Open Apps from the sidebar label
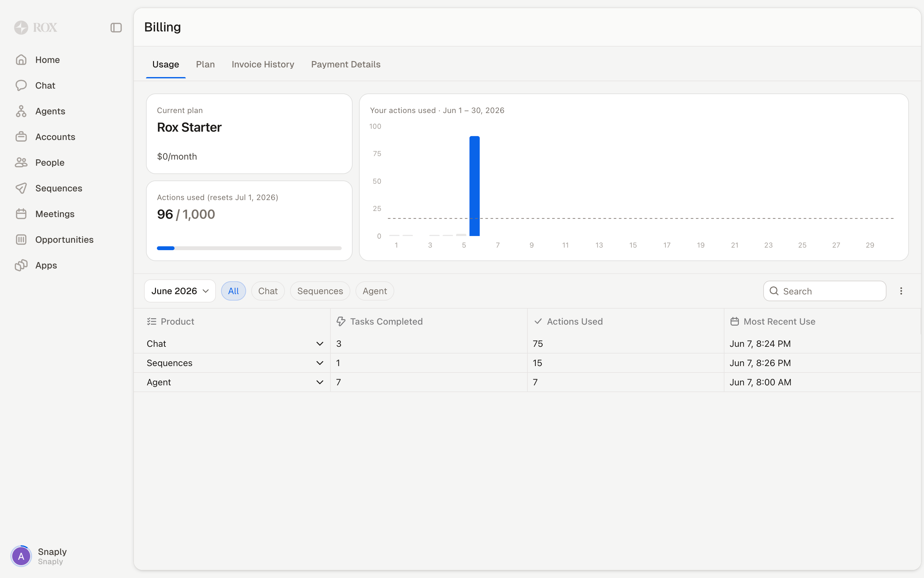Image resolution: width=924 pixels, height=578 pixels. [46, 265]
